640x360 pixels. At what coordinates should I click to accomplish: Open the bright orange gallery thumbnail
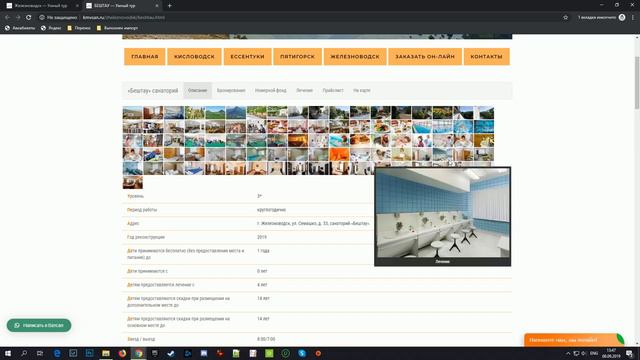[339, 155]
